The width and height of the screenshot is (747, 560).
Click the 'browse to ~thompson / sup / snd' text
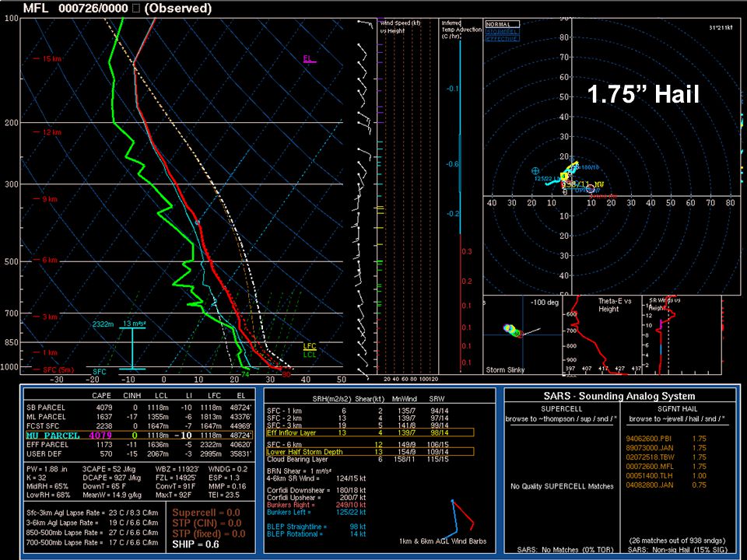[x=561, y=419]
